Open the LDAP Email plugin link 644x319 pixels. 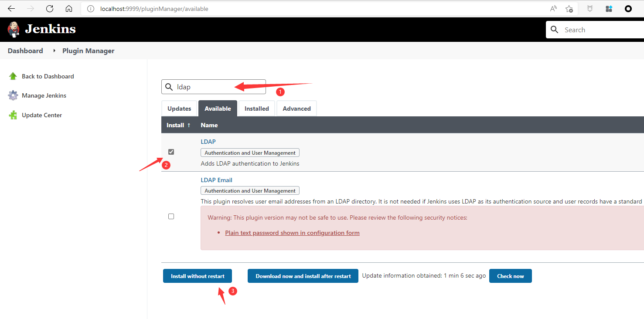point(216,180)
